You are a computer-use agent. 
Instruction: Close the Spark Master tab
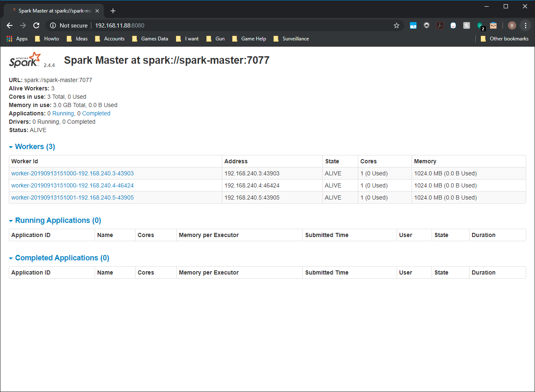pyautogui.click(x=97, y=11)
